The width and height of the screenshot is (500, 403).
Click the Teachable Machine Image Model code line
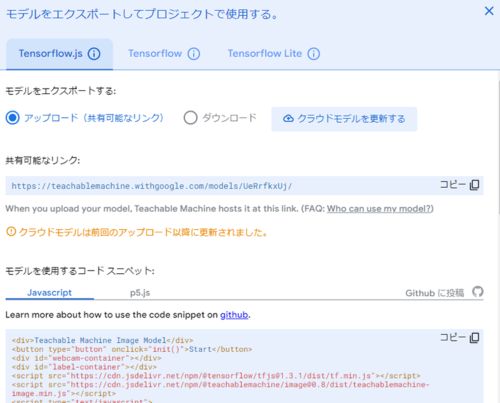pyautogui.click(x=102, y=340)
